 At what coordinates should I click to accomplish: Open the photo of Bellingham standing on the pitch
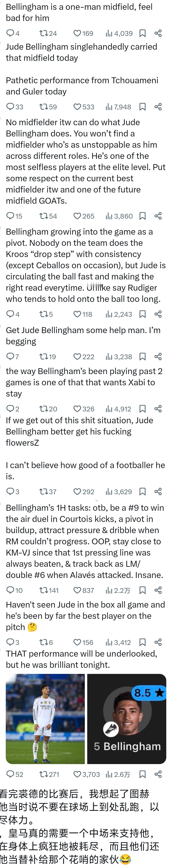tap(45, 719)
